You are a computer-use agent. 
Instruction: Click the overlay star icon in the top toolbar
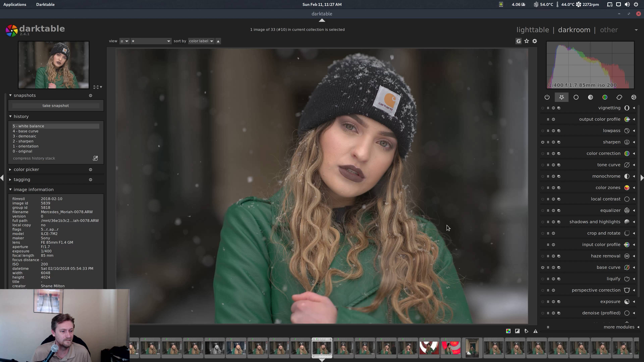526,41
